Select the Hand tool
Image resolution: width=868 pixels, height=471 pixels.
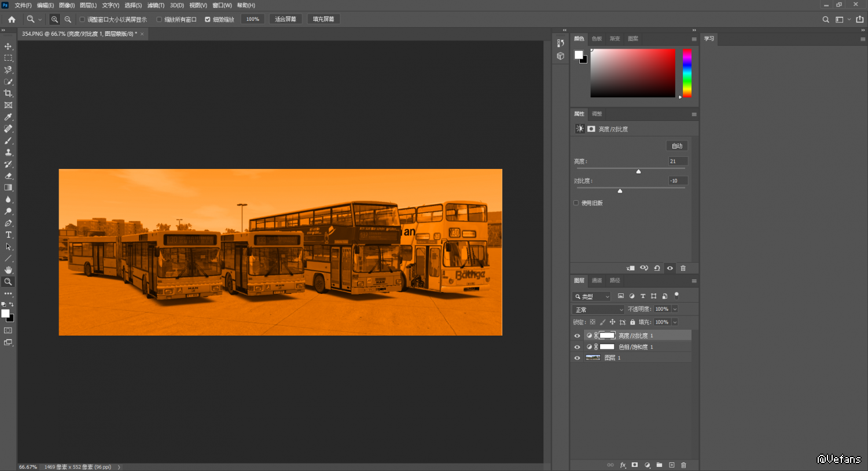tap(8, 270)
